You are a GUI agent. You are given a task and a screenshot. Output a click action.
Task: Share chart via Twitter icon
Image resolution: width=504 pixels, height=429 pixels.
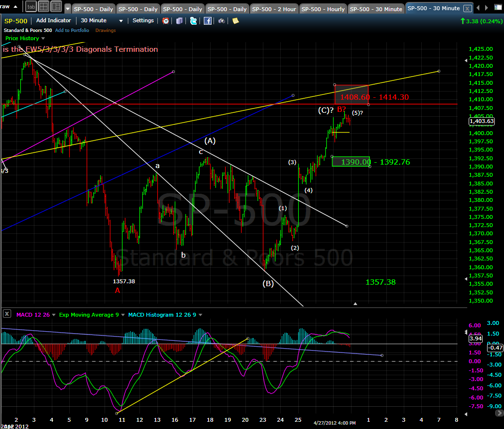click(194, 21)
